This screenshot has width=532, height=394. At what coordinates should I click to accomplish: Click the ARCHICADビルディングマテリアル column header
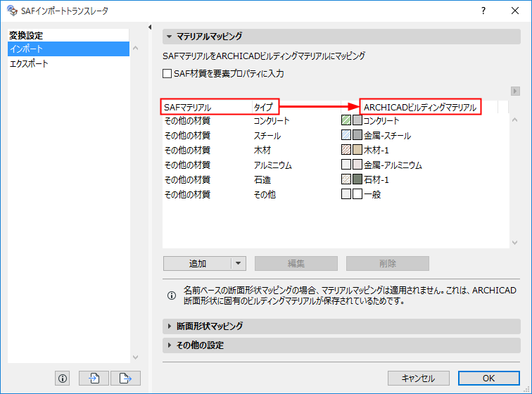[x=420, y=107]
